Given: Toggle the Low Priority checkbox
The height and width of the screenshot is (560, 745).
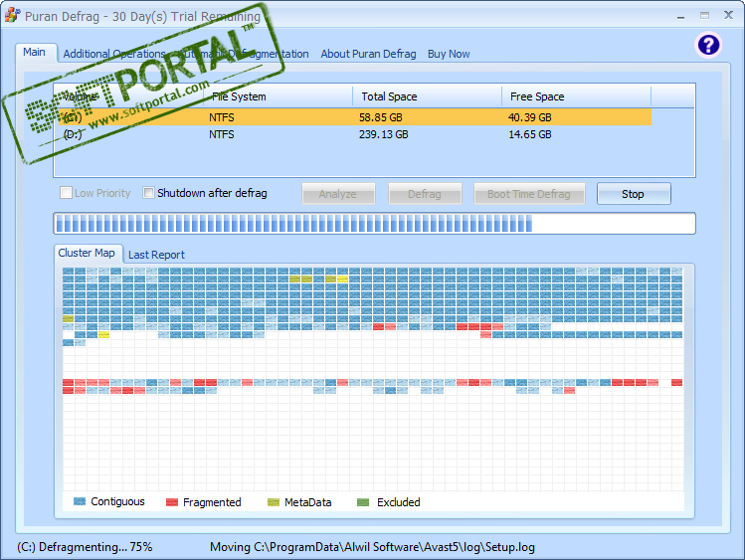Looking at the screenshot, I should pos(66,193).
